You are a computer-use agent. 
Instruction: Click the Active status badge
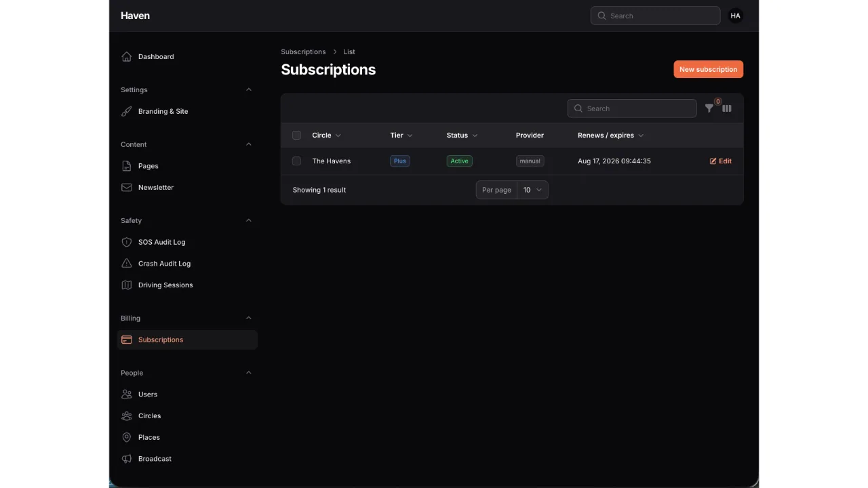pos(459,161)
